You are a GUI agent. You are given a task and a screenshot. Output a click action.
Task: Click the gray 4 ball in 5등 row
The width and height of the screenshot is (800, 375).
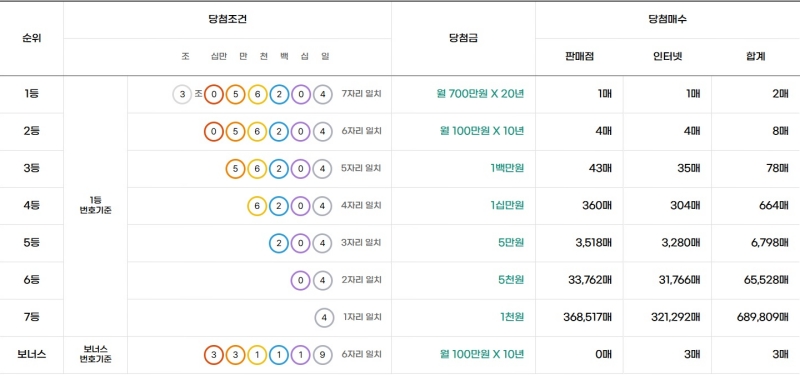coord(322,243)
